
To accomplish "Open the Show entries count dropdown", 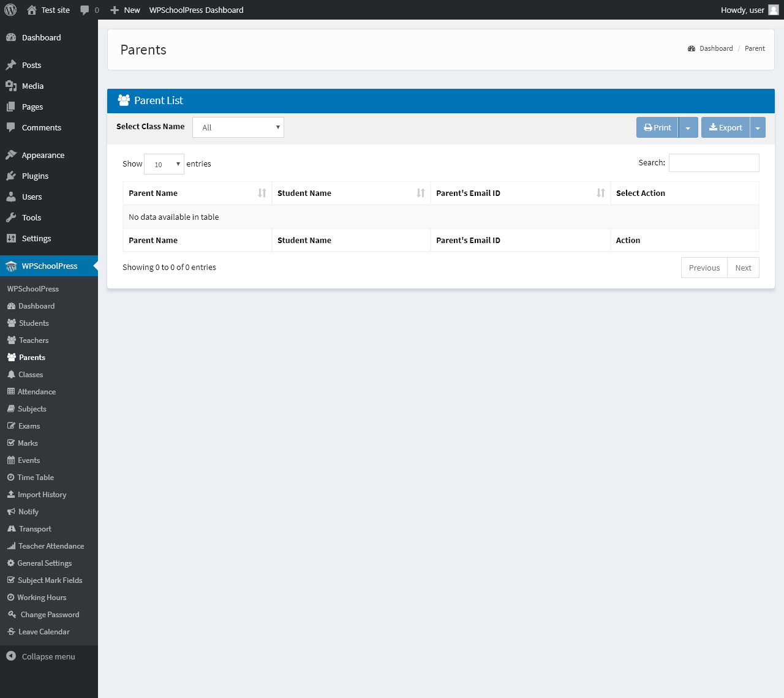I will click(x=164, y=164).
